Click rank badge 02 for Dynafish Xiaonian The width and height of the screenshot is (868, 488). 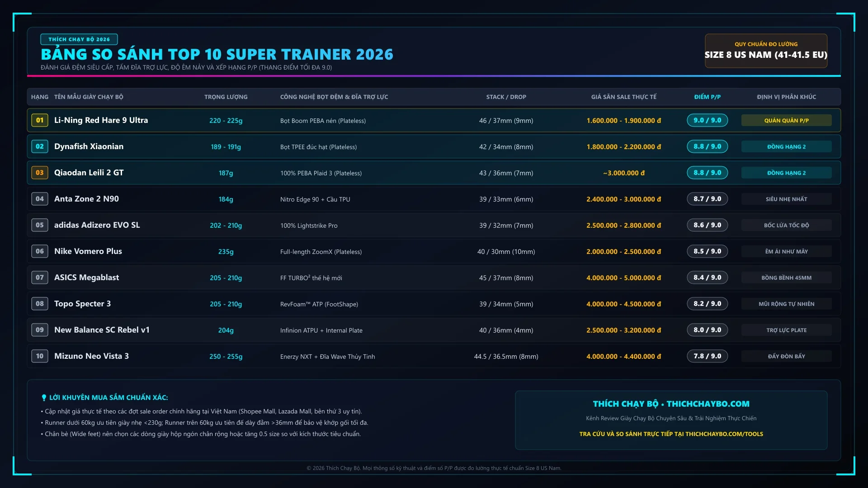pyautogui.click(x=40, y=146)
